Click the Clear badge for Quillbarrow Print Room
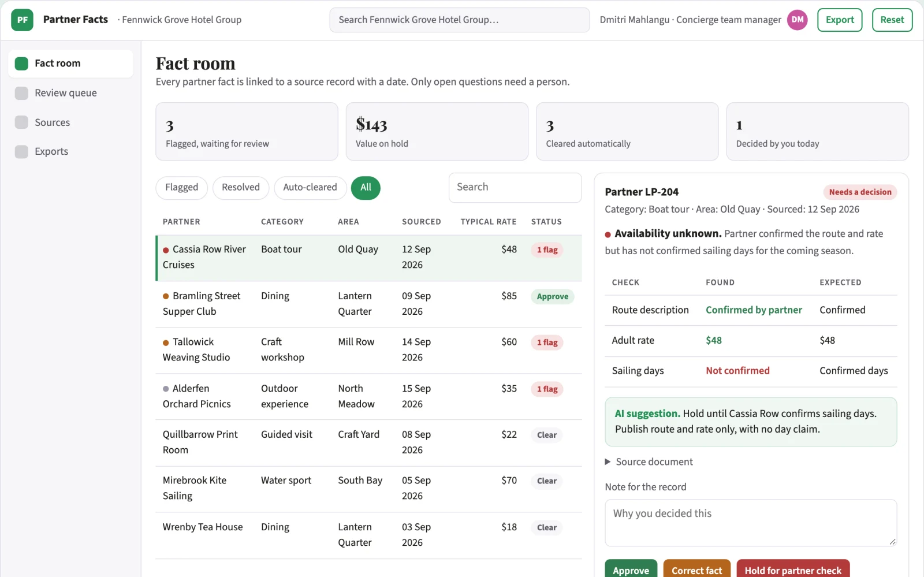Screen dimensions: 924x577 [546, 435]
